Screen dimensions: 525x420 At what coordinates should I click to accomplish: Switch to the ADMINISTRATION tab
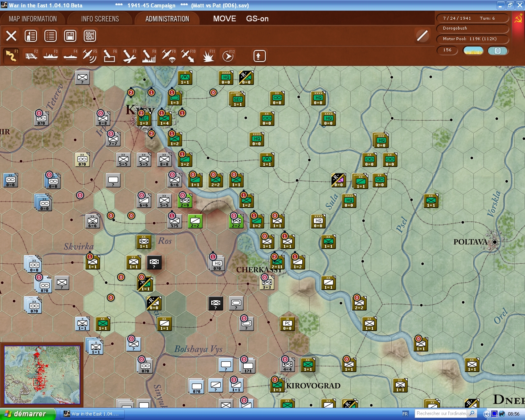click(x=167, y=19)
